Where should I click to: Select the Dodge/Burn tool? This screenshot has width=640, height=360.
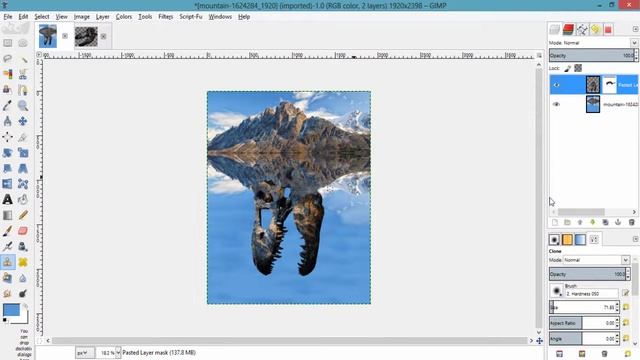23,293
